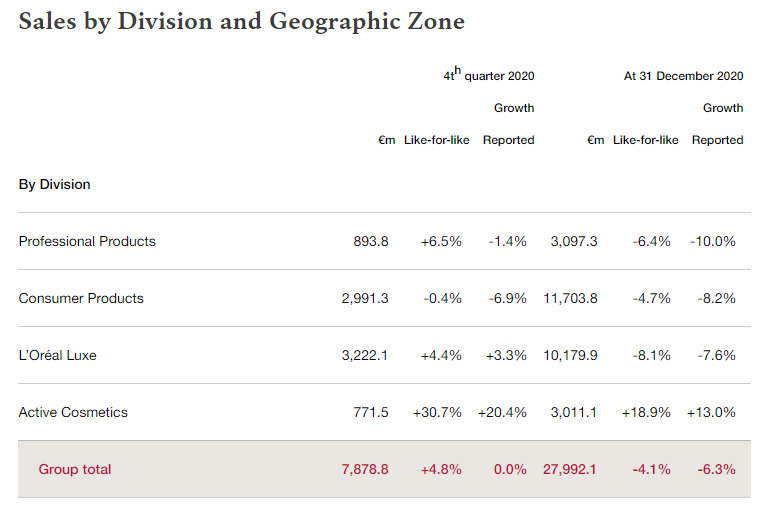Click the -10.0% Professional Products reported growth

coord(713,241)
